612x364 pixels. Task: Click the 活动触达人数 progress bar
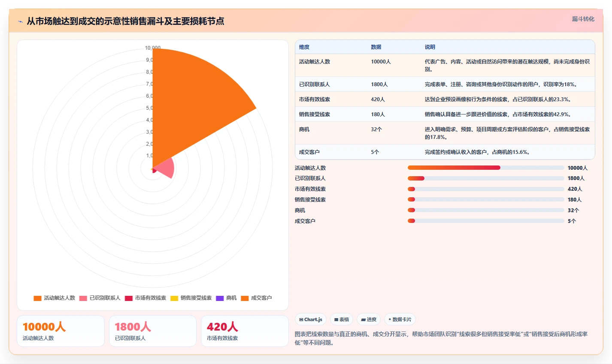point(486,168)
